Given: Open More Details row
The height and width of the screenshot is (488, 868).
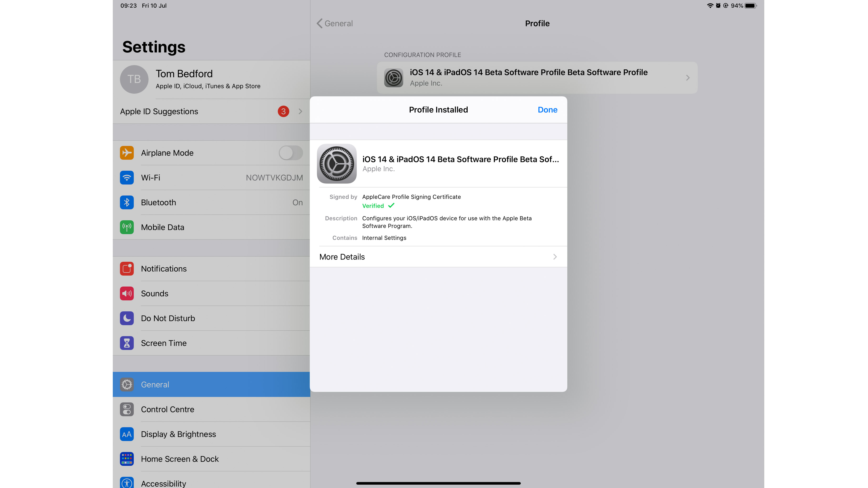Looking at the screenshot, I should point(438,257).
